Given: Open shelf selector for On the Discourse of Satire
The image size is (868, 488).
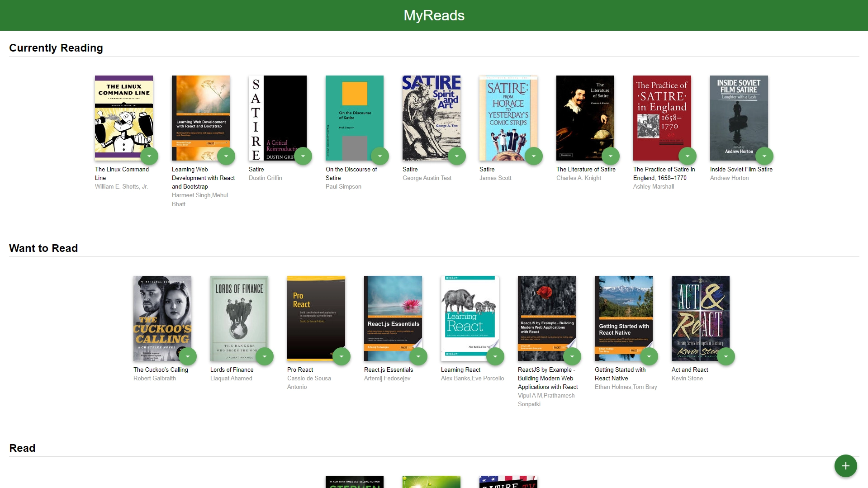Looking at the screenshot, I should point(380,156).
